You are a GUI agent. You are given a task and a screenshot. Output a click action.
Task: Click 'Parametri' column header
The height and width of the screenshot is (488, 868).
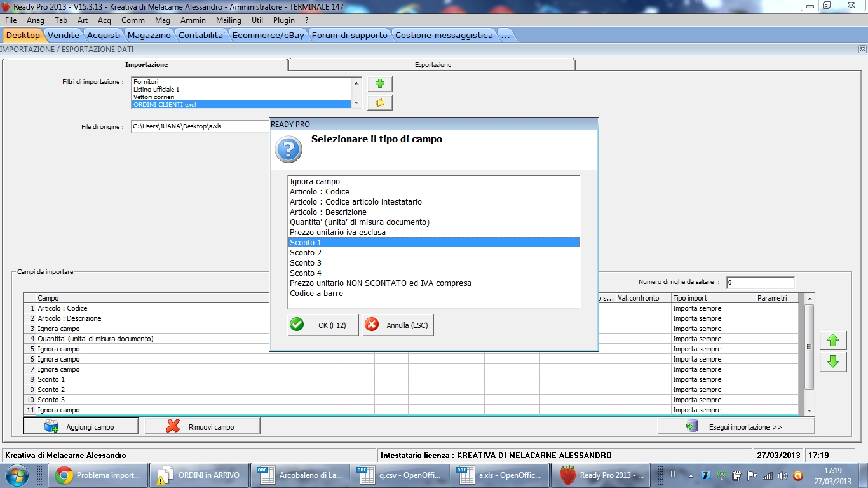[x=776, y=298]
